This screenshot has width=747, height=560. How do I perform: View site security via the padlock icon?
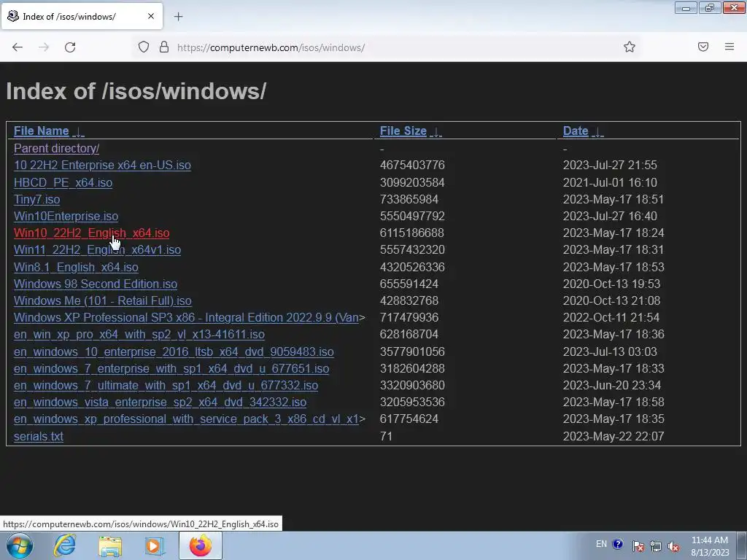pyautogui.click(x=164, y=47)
